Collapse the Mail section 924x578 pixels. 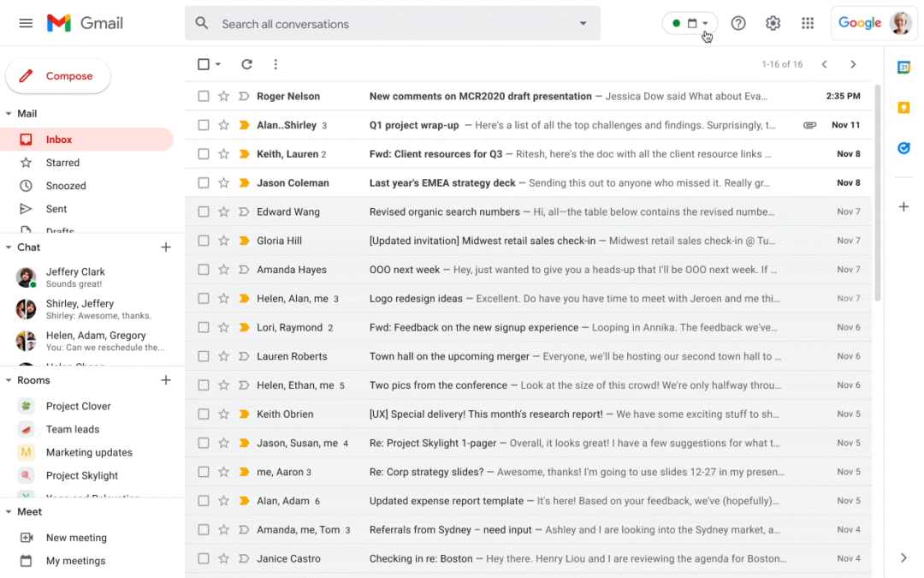tap(9, 114)
